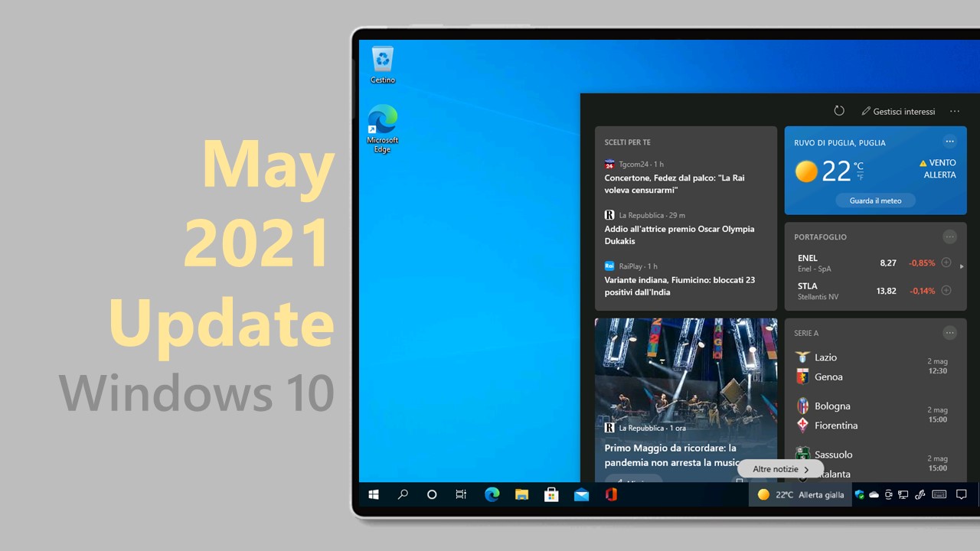Open the Variante indiana Fiumicino headline

pyautogui.click(x=679, y=285)
